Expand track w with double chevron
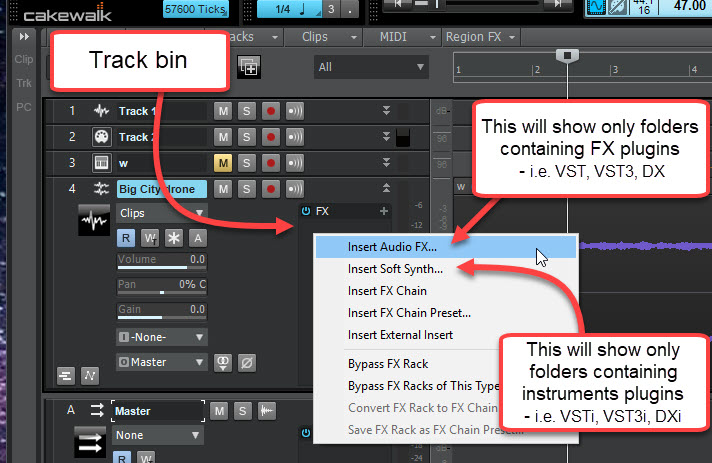Image resolution: width=712 pixels, height=463 pixels. (386, 162)
